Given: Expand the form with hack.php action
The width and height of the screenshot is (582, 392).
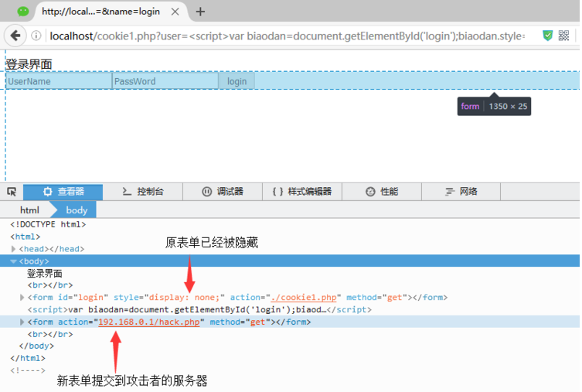Looking at the screenshot, I should pos(22,322).
